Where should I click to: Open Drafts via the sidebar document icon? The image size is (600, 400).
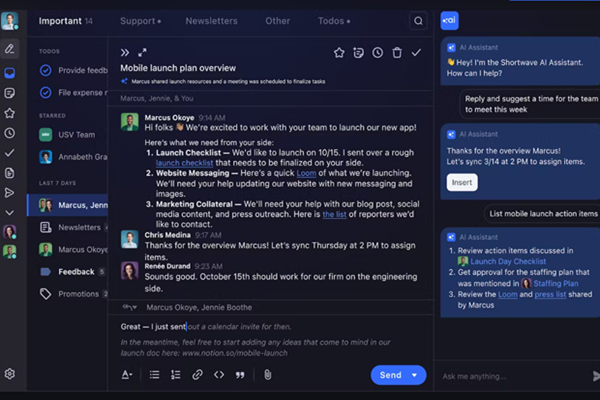coord(10,173)
